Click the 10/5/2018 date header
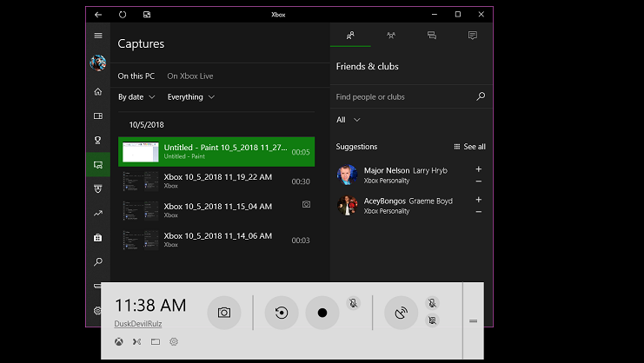This screenshot has width=644, height=363. click(x=146, y=125)
